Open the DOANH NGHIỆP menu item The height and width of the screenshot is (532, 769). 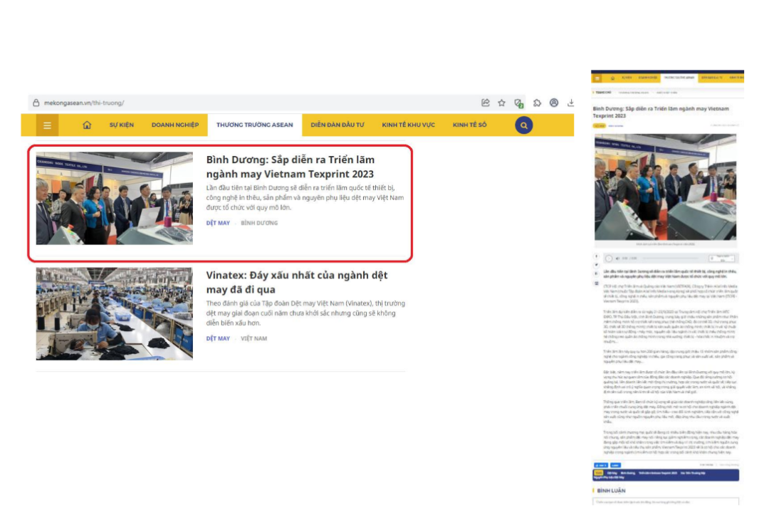175,125
